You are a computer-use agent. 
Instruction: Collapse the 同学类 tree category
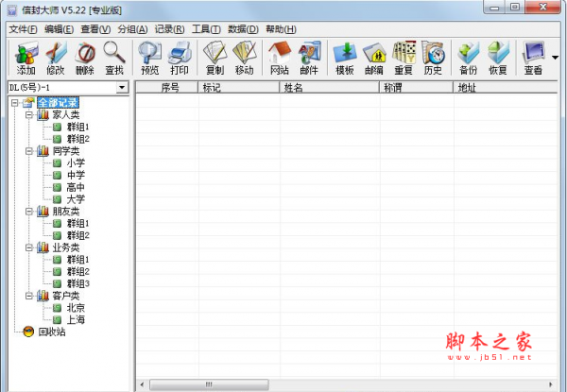pyautogui.click(x=29, y=151)
